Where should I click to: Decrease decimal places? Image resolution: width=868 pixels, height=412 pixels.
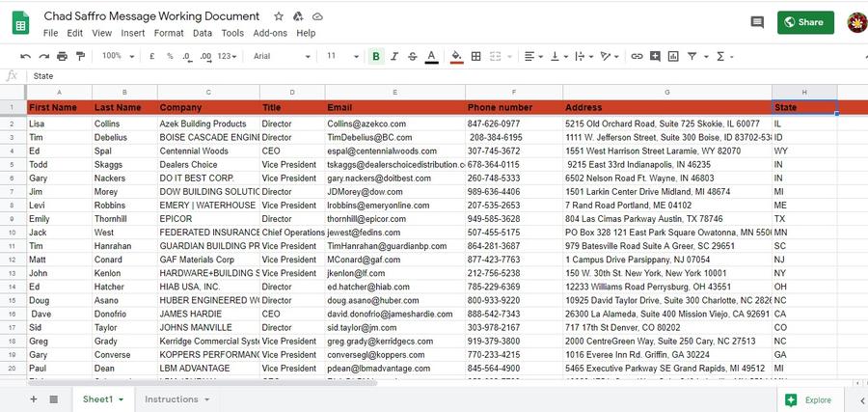tap(187, 56)
